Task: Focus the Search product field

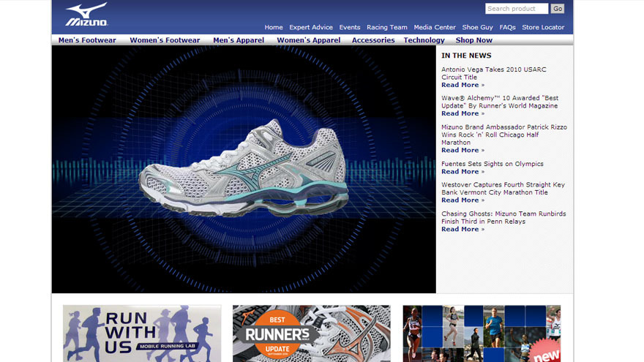Action: pos(516,9)
